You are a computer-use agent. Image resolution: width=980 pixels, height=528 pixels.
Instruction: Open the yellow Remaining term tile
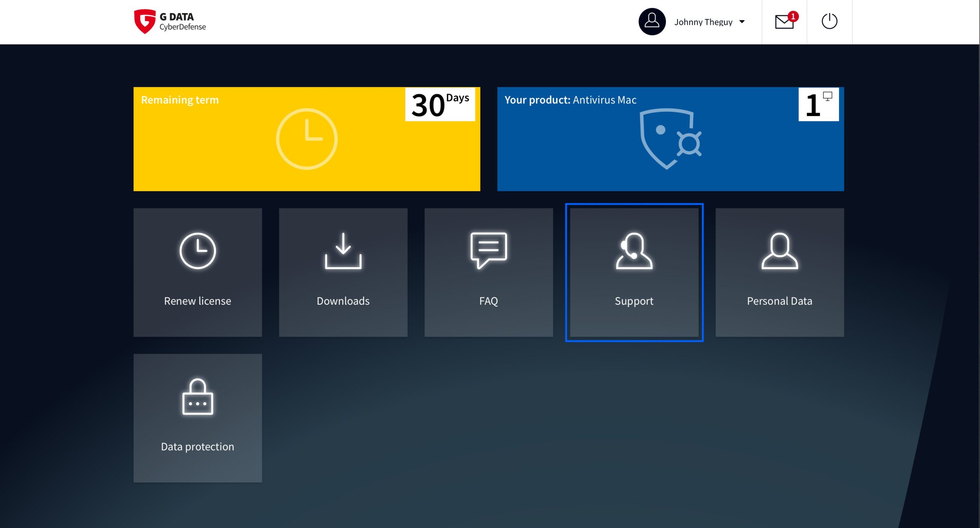point(307,139)
